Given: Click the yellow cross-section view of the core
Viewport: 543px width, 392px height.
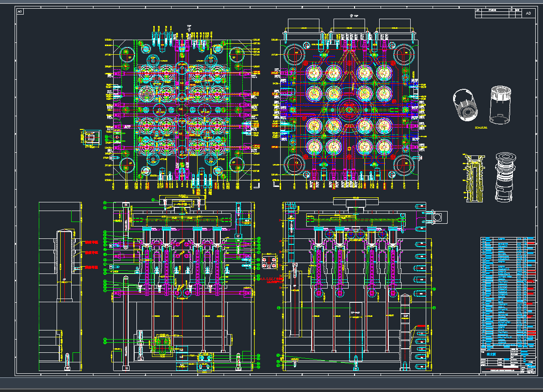Looking at the screenshot, I should [x=475, y=178].
